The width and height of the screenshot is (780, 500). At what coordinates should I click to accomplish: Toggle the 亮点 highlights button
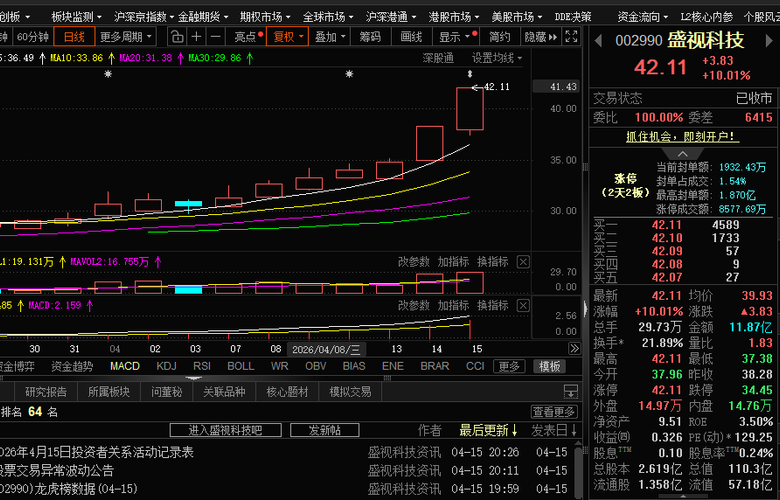point(246,37)
